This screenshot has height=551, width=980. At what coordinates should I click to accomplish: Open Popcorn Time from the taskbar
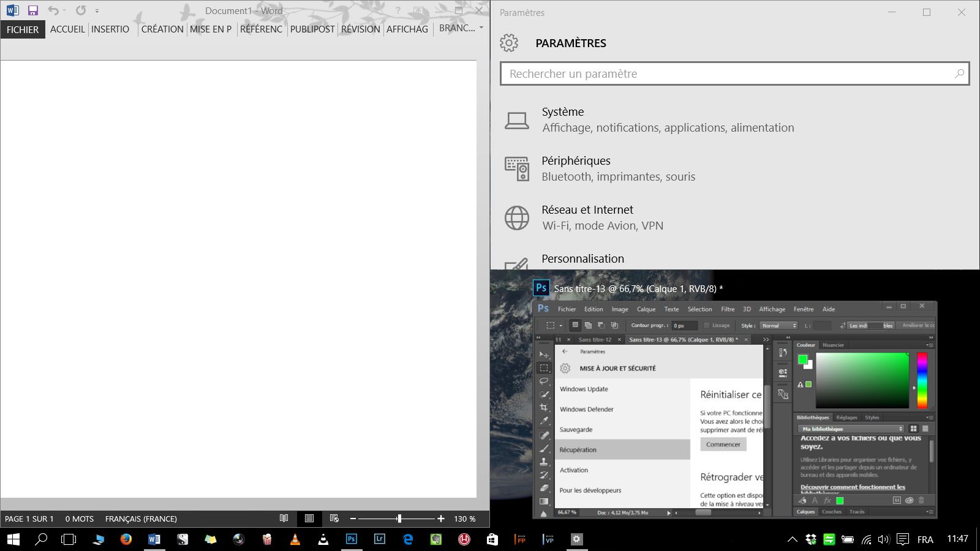[267, 539]
